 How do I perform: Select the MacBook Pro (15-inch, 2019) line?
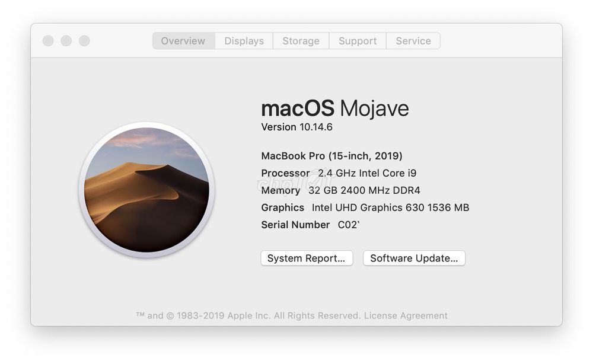331,156
